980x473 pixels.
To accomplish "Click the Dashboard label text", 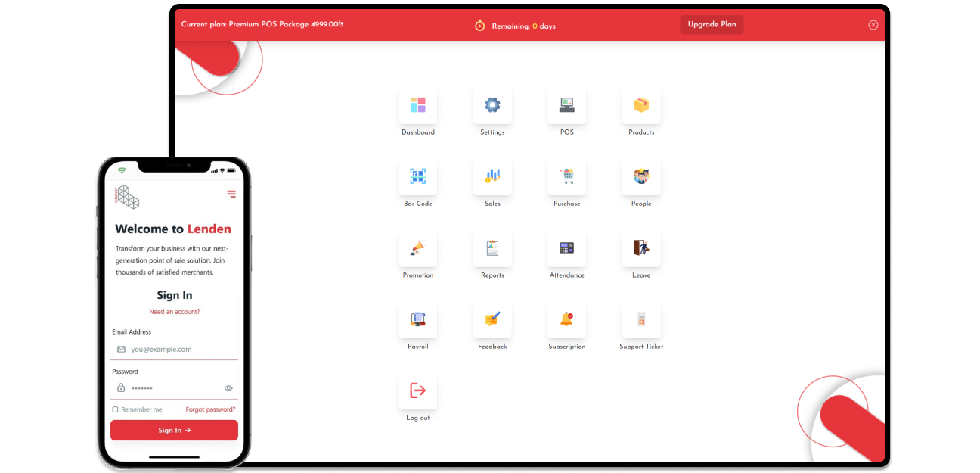I will 418,132.
